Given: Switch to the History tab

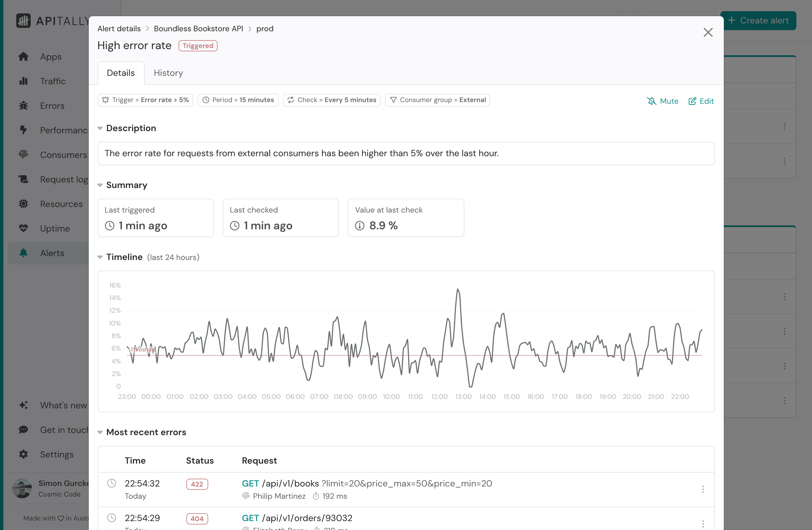Looking at the screenshot, I should (x=168, y=73).
